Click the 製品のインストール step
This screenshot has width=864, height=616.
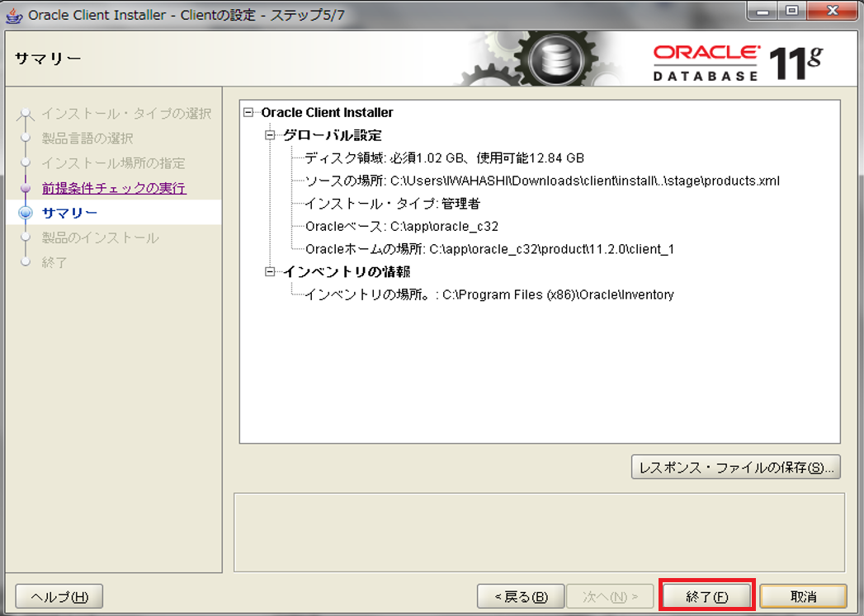coord(101,237)
